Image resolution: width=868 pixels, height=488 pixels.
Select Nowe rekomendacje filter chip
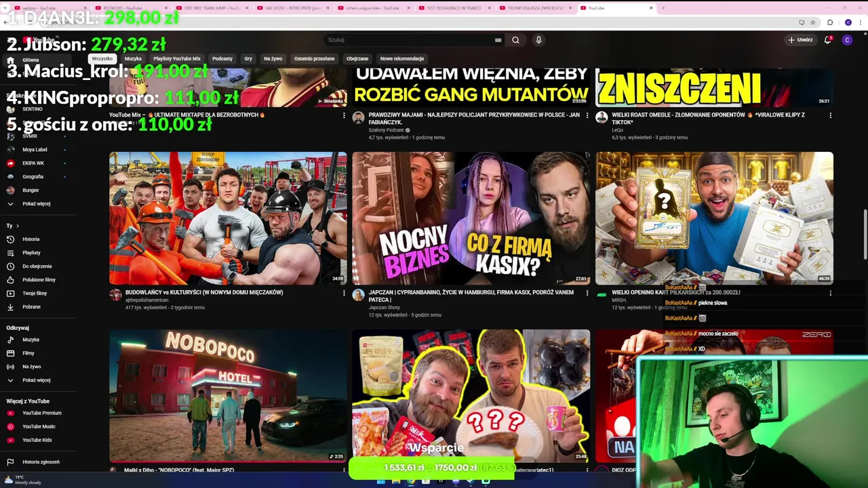[402, 59]
